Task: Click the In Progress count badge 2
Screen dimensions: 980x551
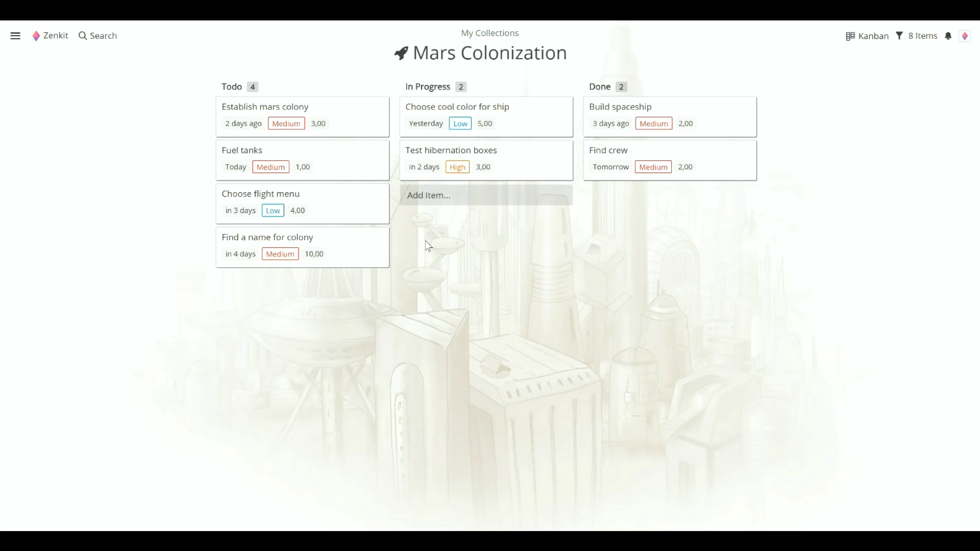Action: [461, 87]
